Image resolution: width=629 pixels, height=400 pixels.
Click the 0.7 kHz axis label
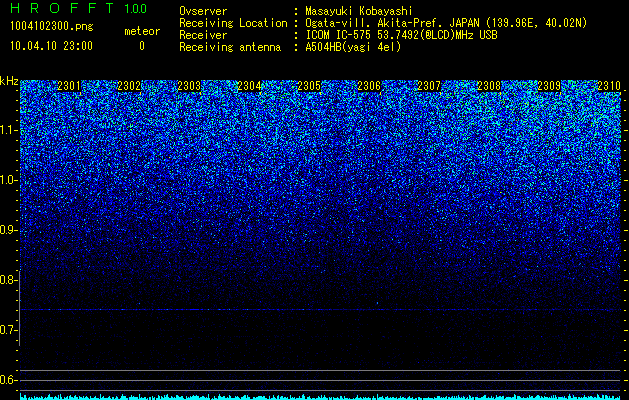(x=9, y=330)
